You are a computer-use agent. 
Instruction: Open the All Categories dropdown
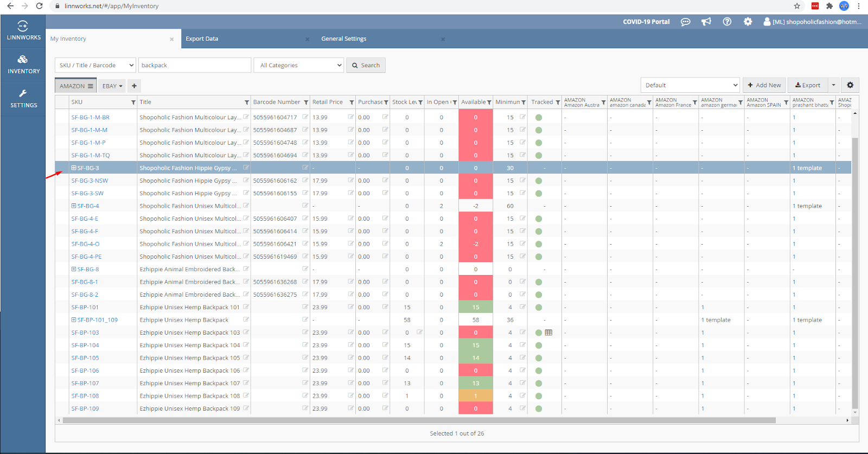pos(299,65)
